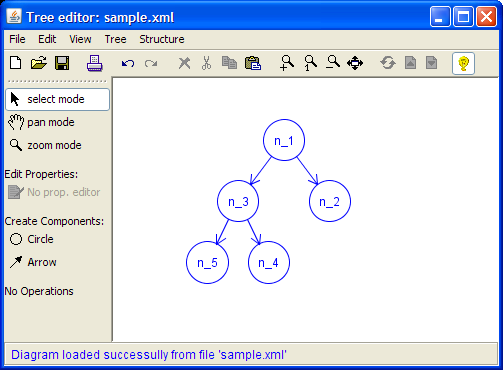Switch to pan mode

tap(41, 122)
